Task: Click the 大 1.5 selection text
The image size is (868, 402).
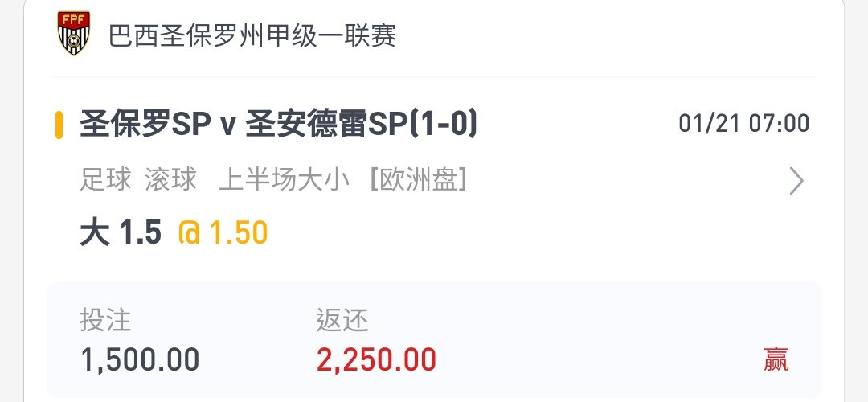Action: tap(121, 232)
